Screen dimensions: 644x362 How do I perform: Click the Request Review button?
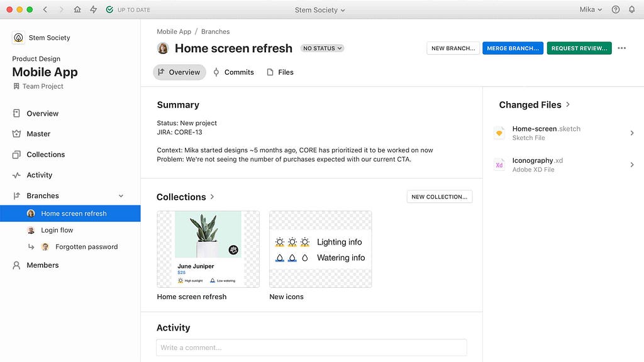(x=579, y=48)
